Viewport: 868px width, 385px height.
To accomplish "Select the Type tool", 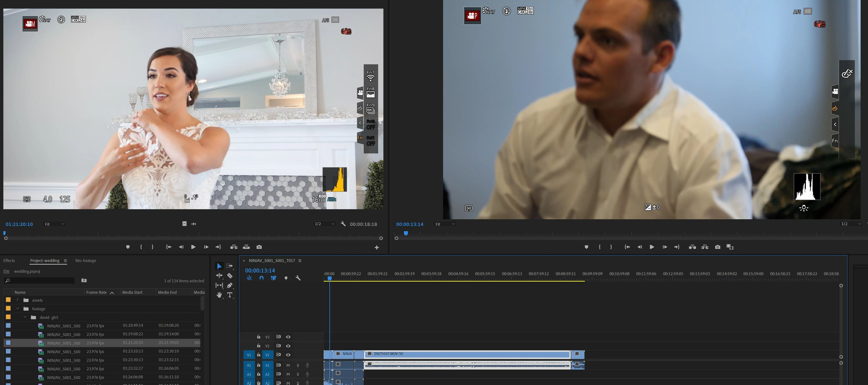I will [230, 295].
